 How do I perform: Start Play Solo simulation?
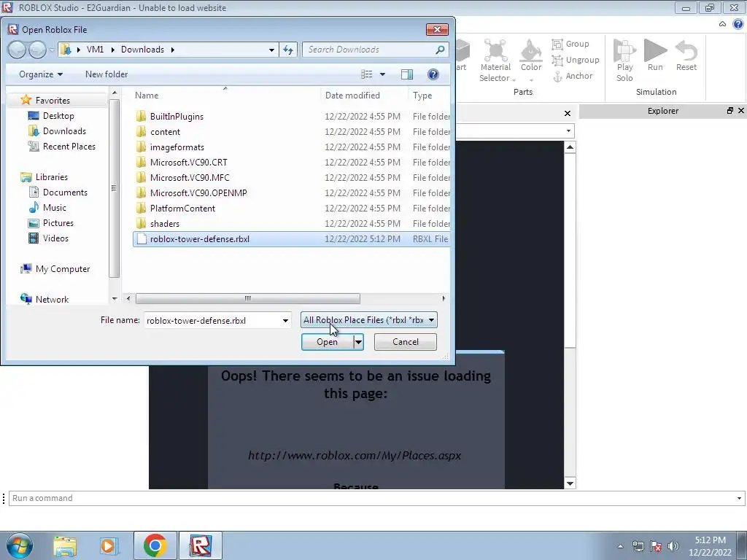(624, 61)
